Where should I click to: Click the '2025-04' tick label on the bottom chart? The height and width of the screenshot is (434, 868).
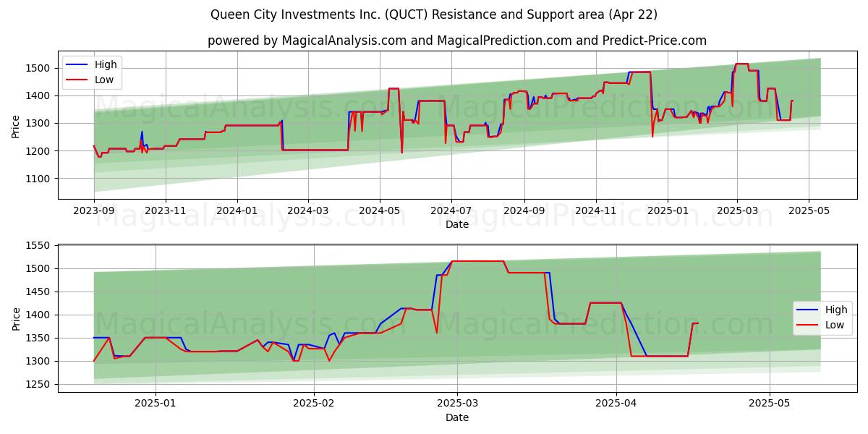(x=616, y=403)
